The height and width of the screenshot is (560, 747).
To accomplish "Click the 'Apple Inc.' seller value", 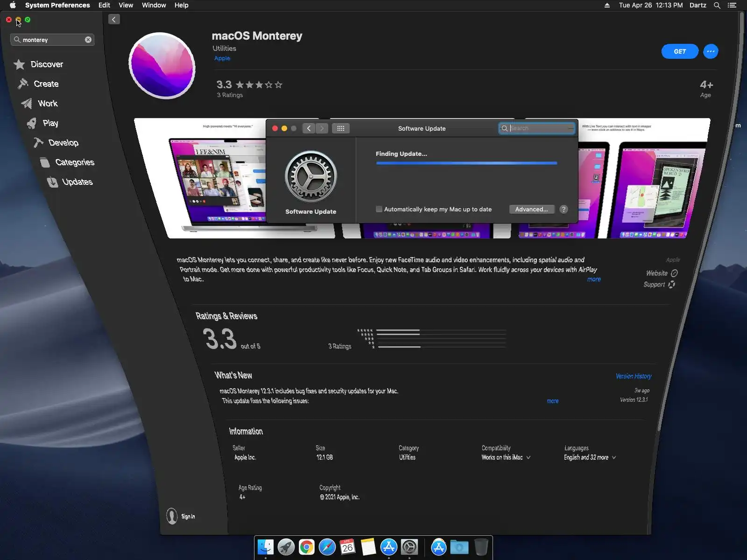I will pyautogui.click(x=245, y=457).
